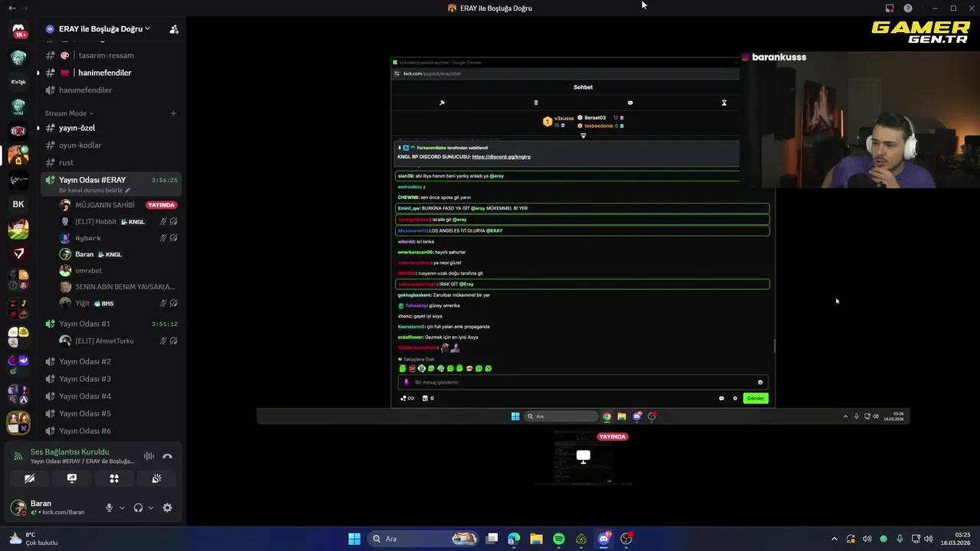980x551 pixels.
Task: Click the Sohbet header in streamed chat
Action: pyautogui.click(x=583, y=87)
